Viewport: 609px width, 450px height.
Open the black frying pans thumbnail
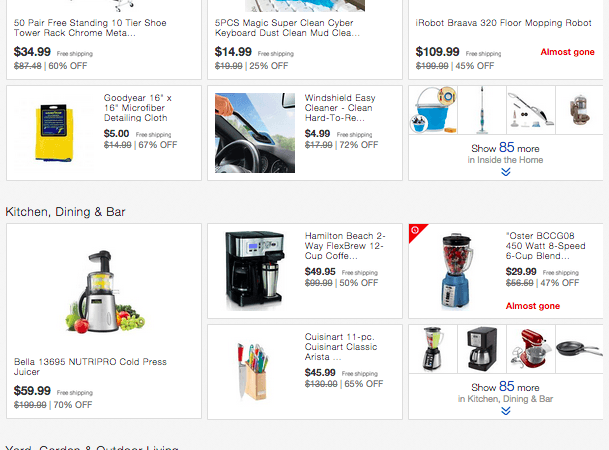pos(579,349)
